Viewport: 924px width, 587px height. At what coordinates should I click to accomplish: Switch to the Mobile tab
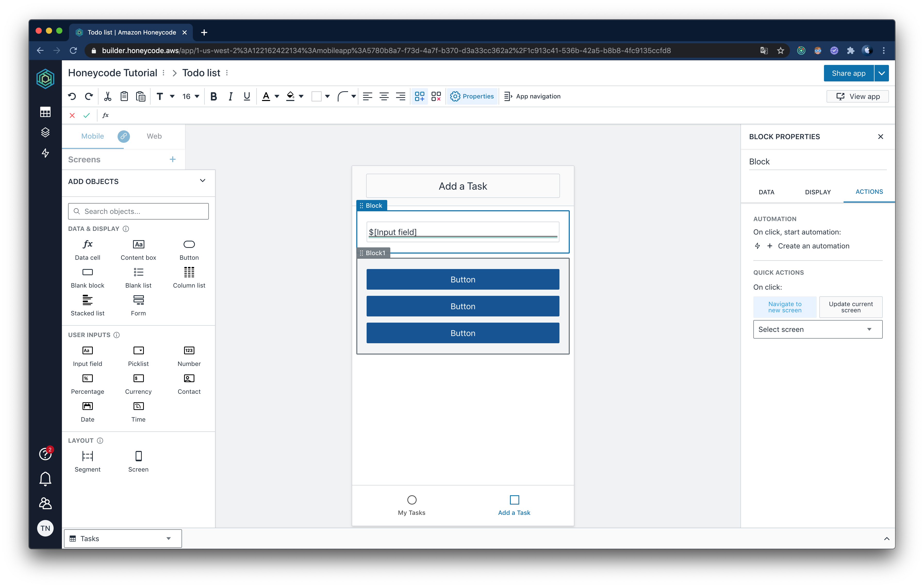[93, 136]
